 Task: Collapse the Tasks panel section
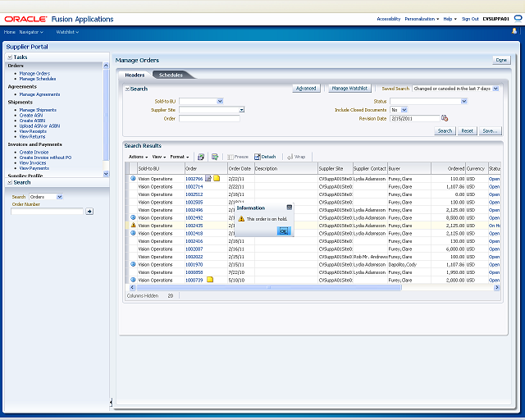(x=10, y=57)
